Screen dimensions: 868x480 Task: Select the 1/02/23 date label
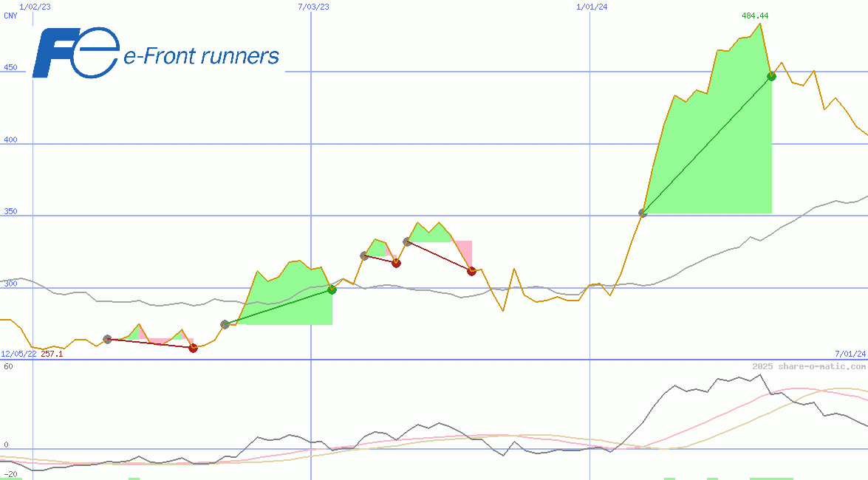coord(35,7)
